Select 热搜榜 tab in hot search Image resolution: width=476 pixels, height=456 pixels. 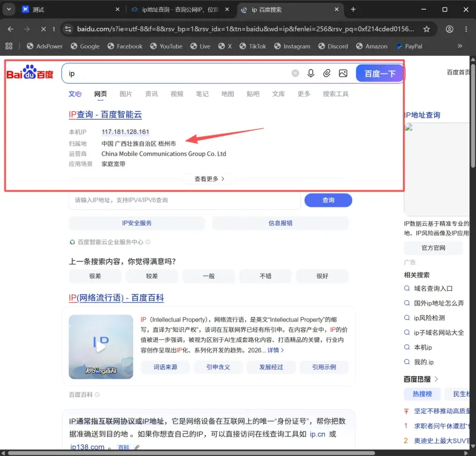click(422, 394)
